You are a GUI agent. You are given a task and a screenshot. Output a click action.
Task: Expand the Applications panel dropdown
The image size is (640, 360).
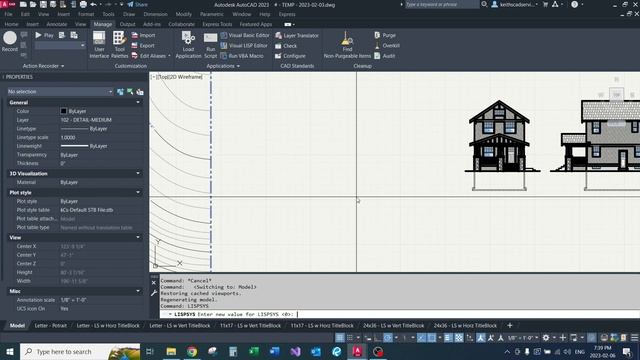pos(223,66)
